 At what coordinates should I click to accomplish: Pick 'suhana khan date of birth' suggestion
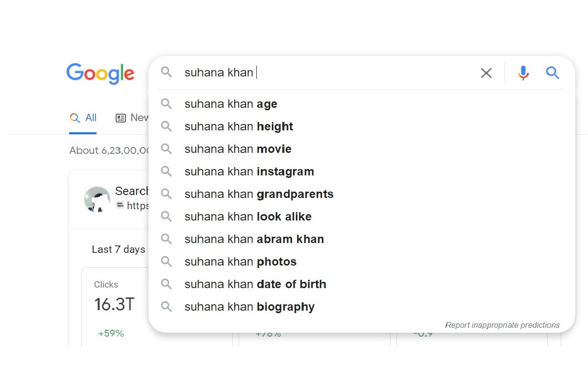(x=255, y=284)
